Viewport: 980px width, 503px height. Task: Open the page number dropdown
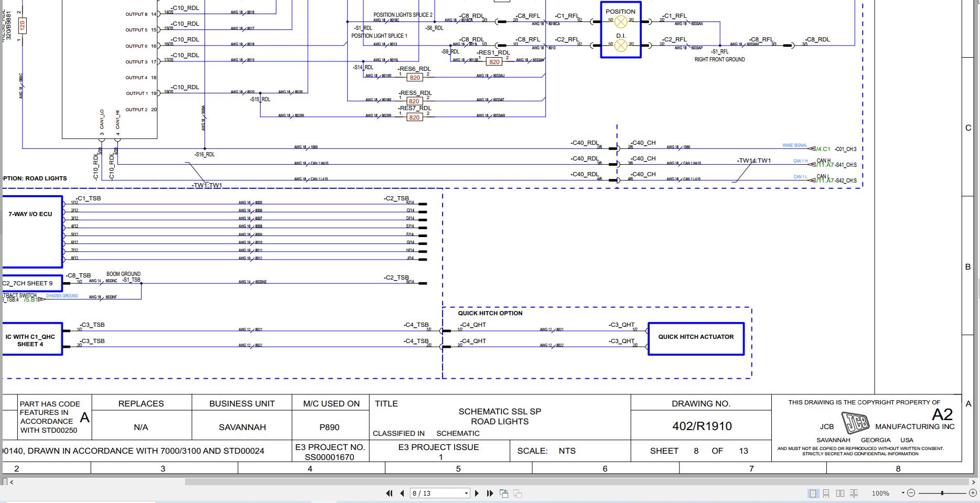click(x=465, y=493)
